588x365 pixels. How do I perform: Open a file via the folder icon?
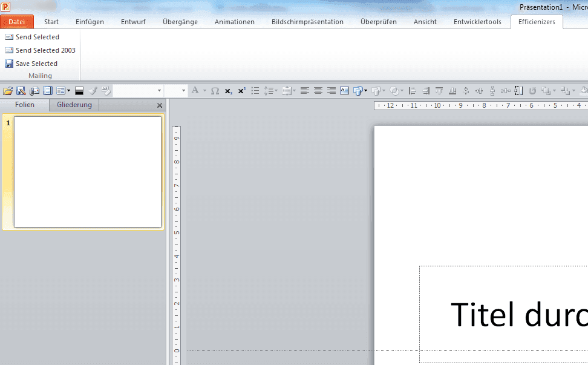pyautogui.click(x=8, y=90)
